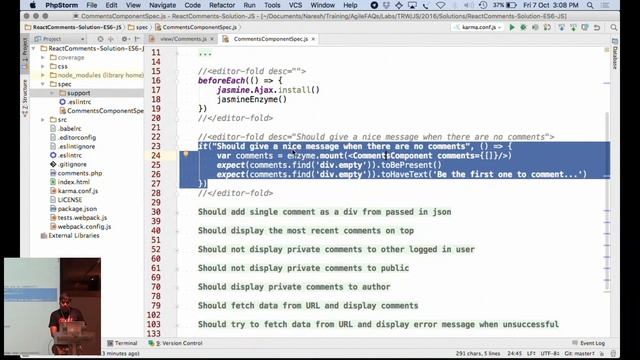The height and width of the screenshot is (360, 640).
Task: Open the Navigate menu
Action: point(162,5)
